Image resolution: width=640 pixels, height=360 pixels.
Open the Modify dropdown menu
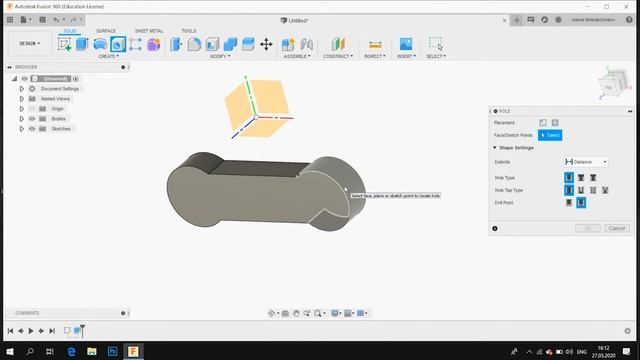(220, 56)
